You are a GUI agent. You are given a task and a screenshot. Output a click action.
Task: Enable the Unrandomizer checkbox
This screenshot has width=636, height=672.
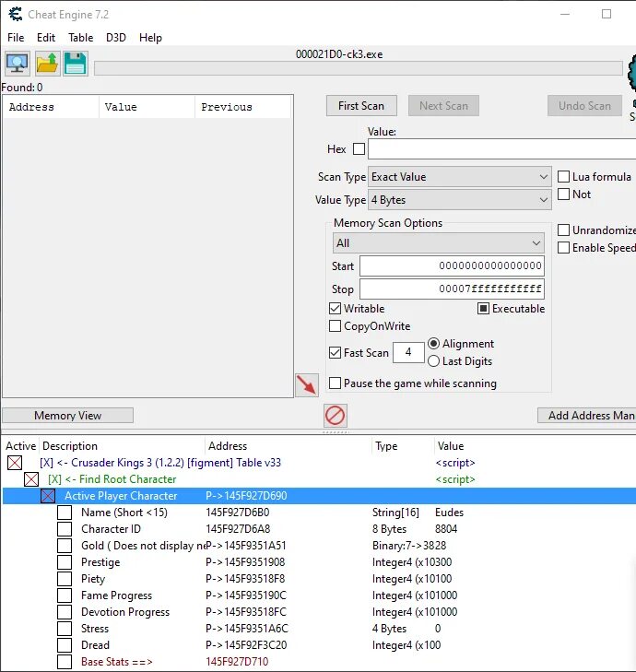coord(563,230)
